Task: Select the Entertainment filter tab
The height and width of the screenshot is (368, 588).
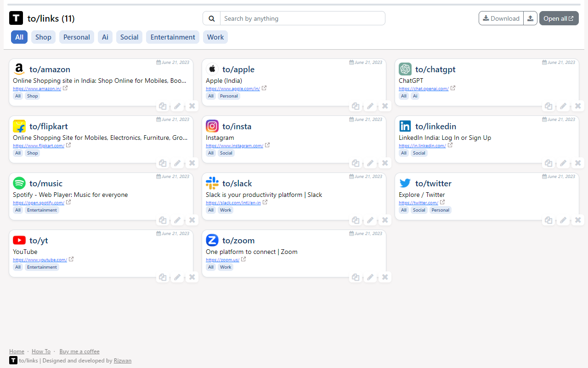Action: 173,37
